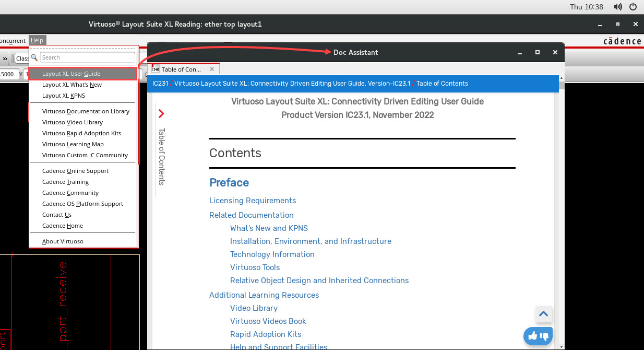Click the magnifier icon beside Help search
Viewport: 644px width, 350px height.
tap(34, 57)
